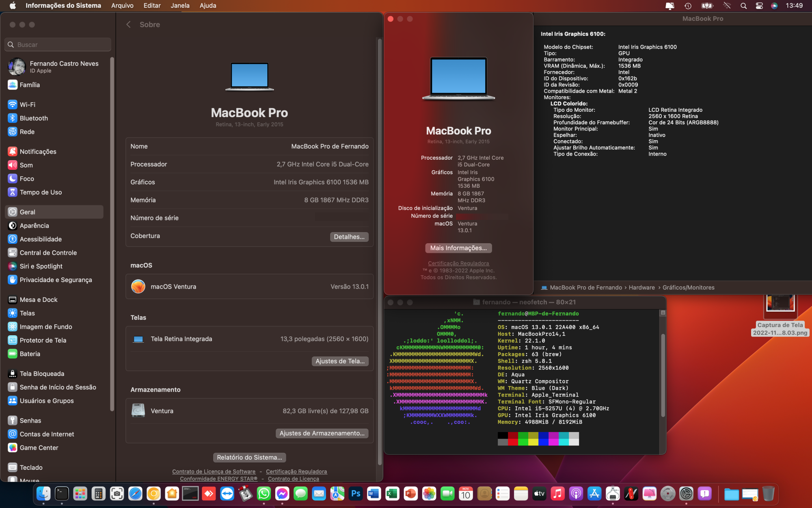Open the Informações do Sistema menu
The width and height of the screenshot is (812, 508).
point(63,6)
